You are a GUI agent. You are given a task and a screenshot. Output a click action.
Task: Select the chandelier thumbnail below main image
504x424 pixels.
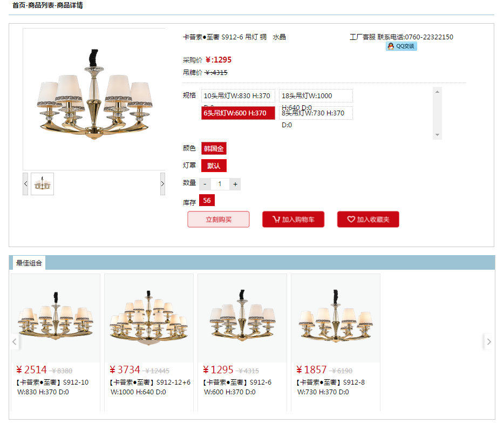pos(43,184)
